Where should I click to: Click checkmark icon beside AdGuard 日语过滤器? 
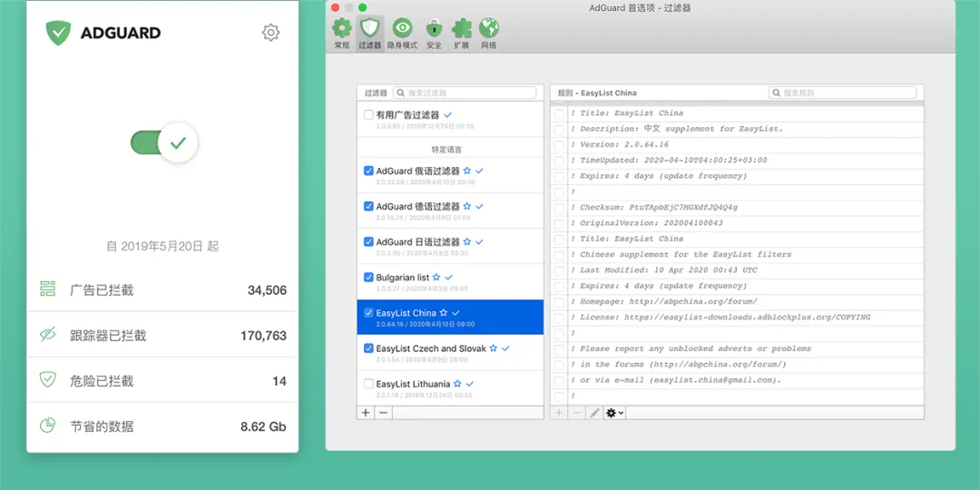point(480,241)
